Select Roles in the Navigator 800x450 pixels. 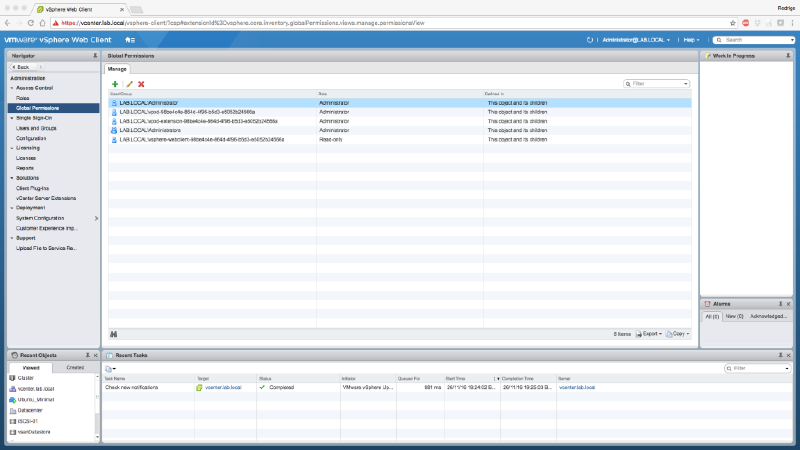pyautogui.click(x=22, y=98)
